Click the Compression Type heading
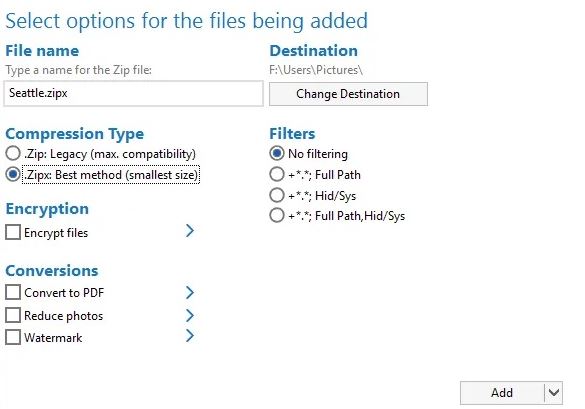Image resolution: width=585 pixels, height=409 pixels. pos(75,134)
